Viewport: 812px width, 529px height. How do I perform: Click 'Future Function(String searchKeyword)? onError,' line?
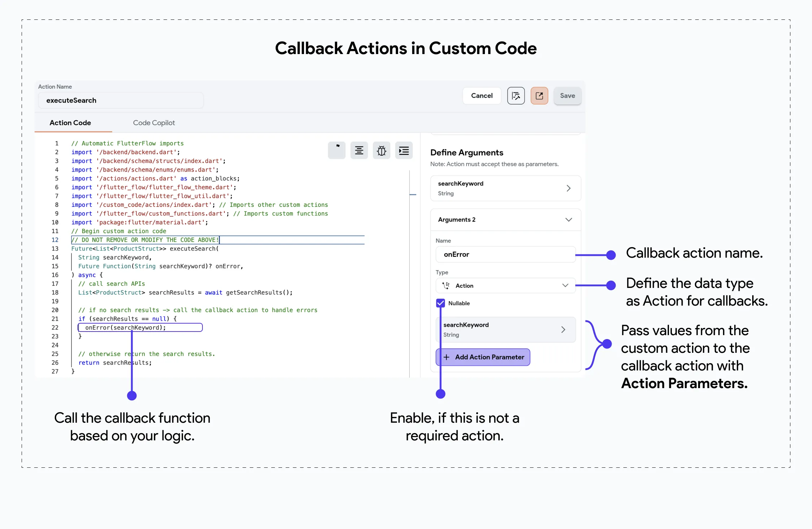click(161, 266)
